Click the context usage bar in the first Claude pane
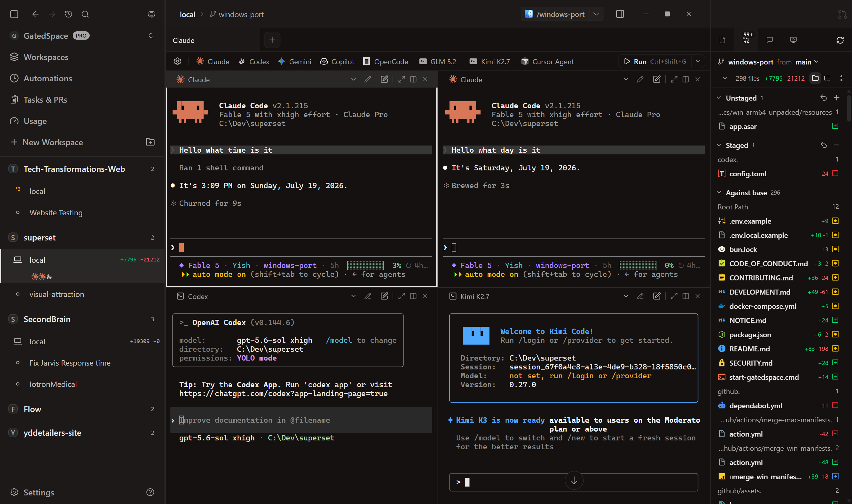This screenshot has width=852, height=504. (x=365, y=265)
